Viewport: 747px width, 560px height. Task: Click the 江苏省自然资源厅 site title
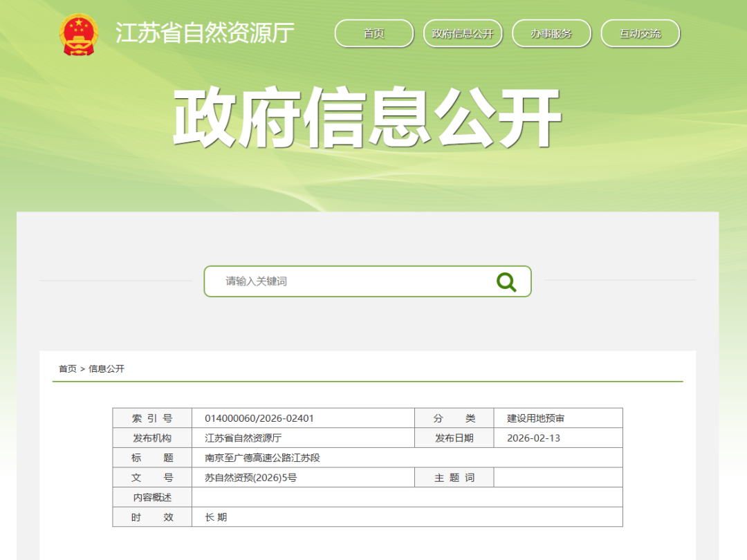pos(205,33)
